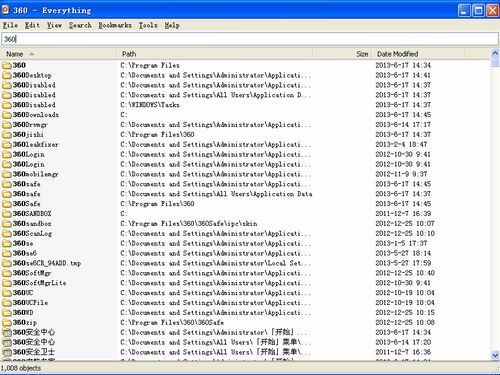Select the 360Downloads folder icon
The height and width of the screenshot is (375, 500).
pyautogui.click(x=7, y=115)
